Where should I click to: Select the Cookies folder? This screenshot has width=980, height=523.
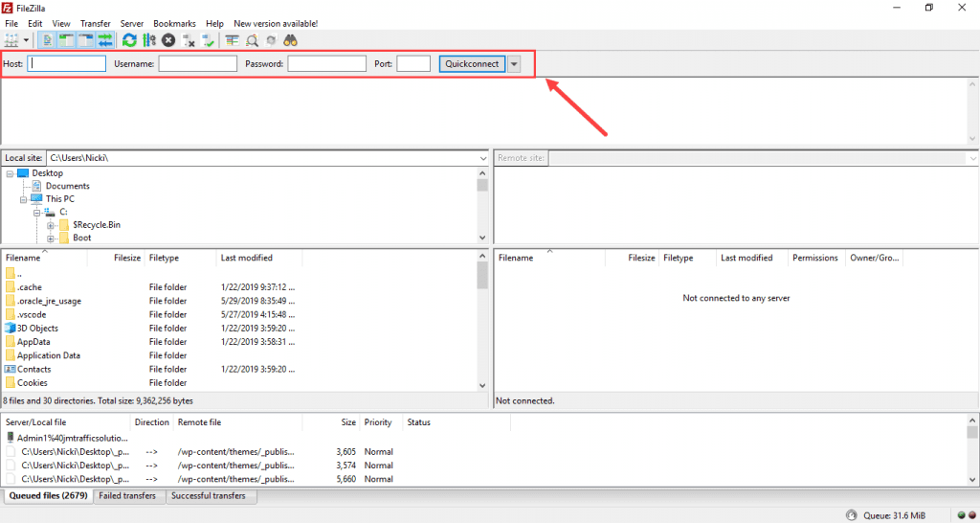[x=32, y=383]
